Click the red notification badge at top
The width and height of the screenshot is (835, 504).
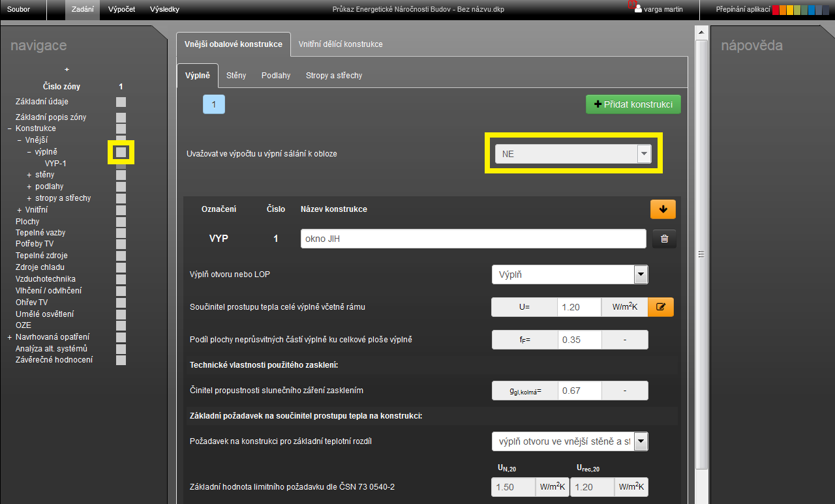coord(631,4)
